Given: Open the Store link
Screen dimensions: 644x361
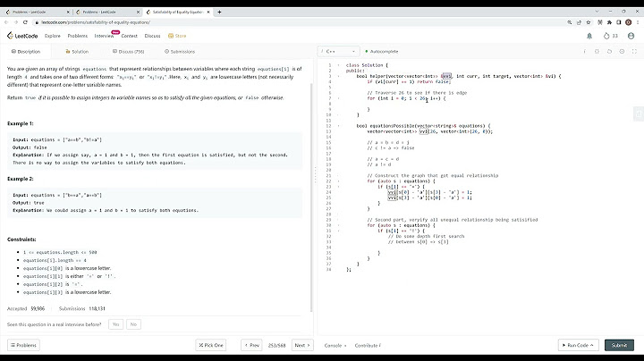Looking at the screenshot, I should click(x=177, y=36).
